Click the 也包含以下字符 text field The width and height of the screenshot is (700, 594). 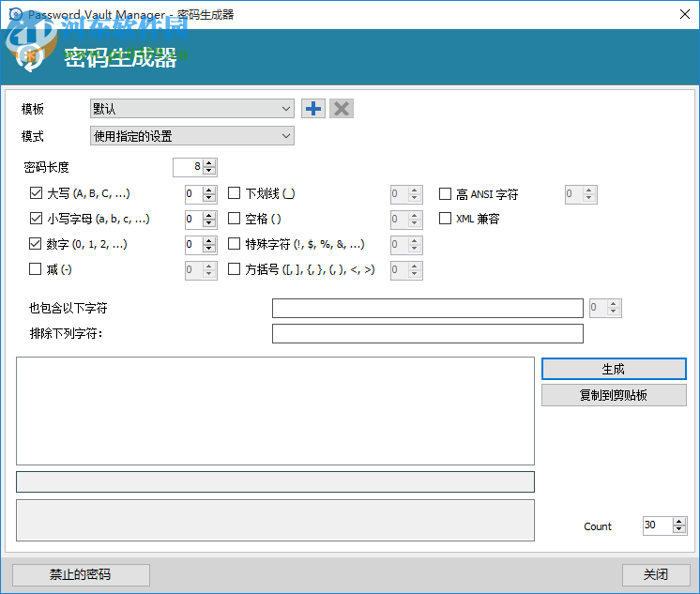(x=428, y=308)
